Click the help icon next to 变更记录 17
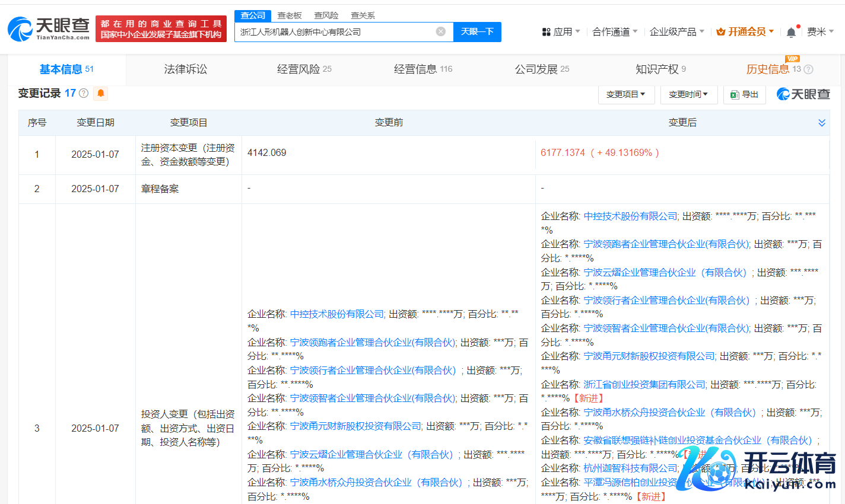845x504 pixels. (x=84, y=93)
